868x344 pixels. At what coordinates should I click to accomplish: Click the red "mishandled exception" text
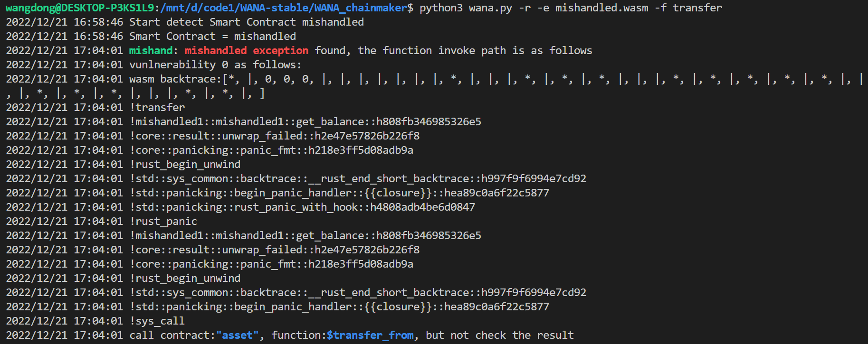[246, 51]
